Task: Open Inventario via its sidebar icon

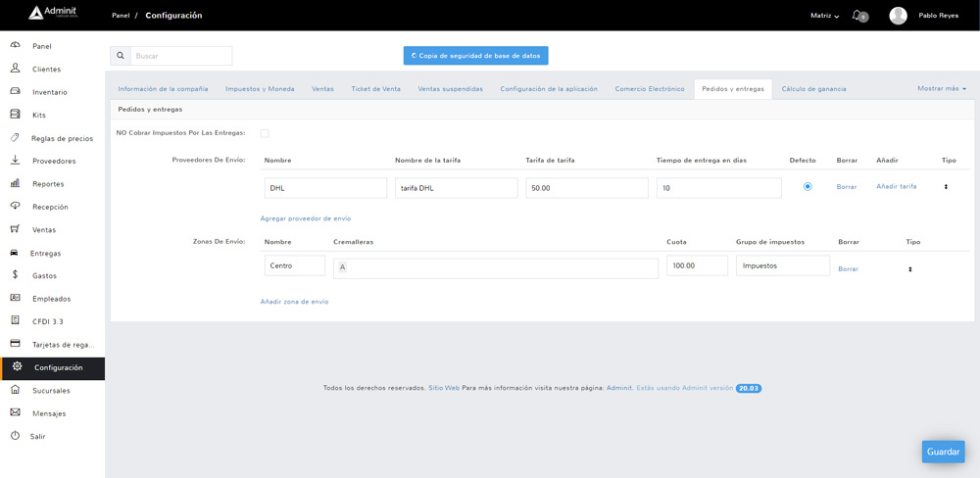Action: click(15, 91)
